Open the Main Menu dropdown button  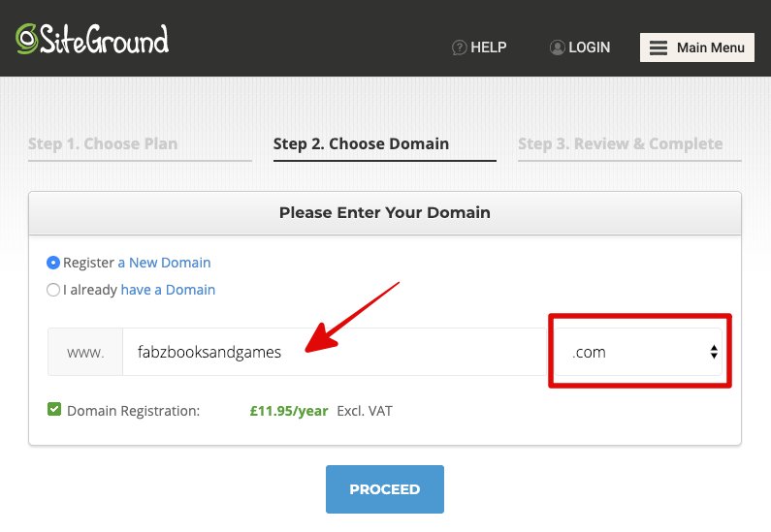(696, 47)
